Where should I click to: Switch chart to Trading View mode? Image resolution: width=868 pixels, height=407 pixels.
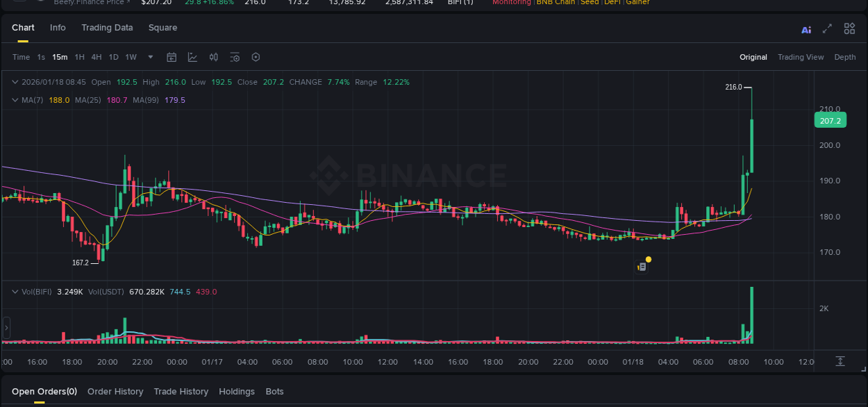click(x=801, y=57)
